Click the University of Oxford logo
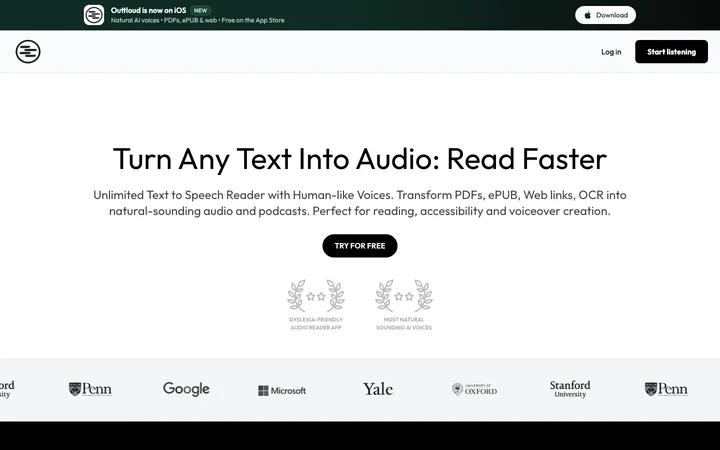720x450 pixels. tap(474, 389)
